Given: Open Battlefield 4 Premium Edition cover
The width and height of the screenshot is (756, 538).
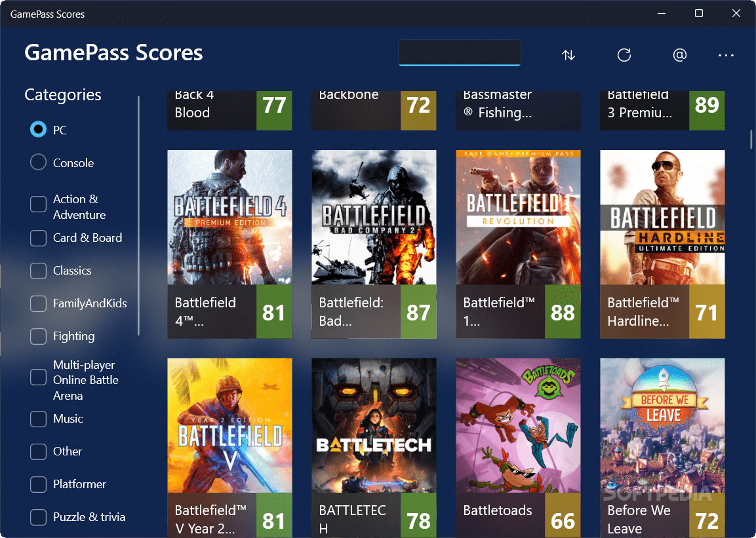Looking at the screenshot, I should coord(229,217).
